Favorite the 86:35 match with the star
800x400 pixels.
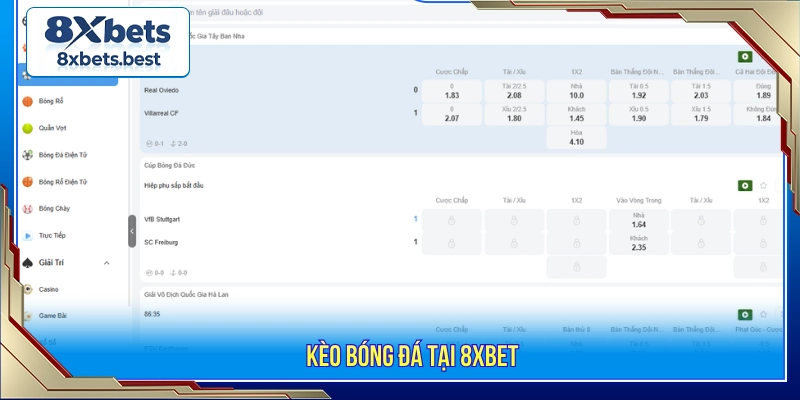click(763, 315)
